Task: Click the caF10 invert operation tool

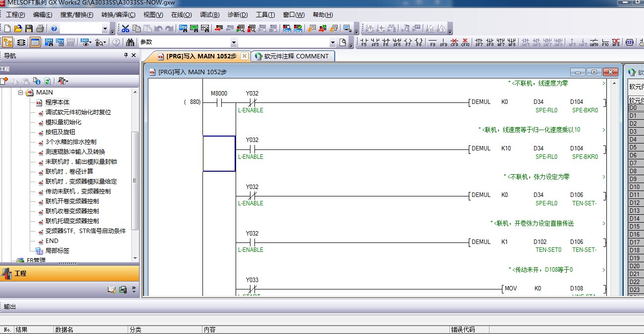Action: [594, 43]
